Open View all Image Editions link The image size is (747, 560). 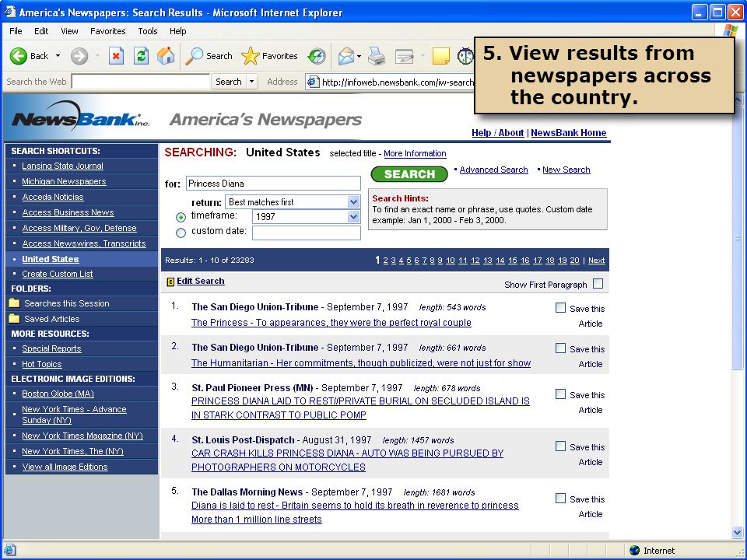coord(65,467)
